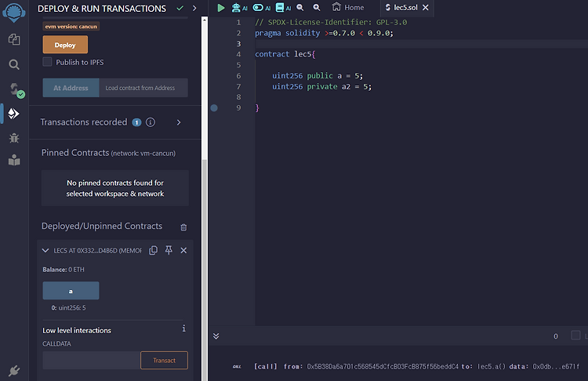The width and height of the screenshot is (588, 381).
Task: Click the trash icon to clear deployed contracts
Action: coord(183,227)
